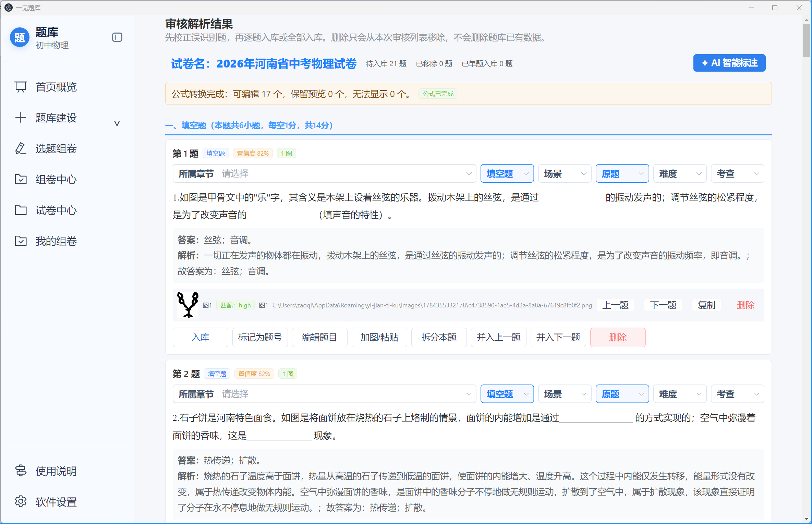
Task: Move image to 下一题
Action: point(663,305)
